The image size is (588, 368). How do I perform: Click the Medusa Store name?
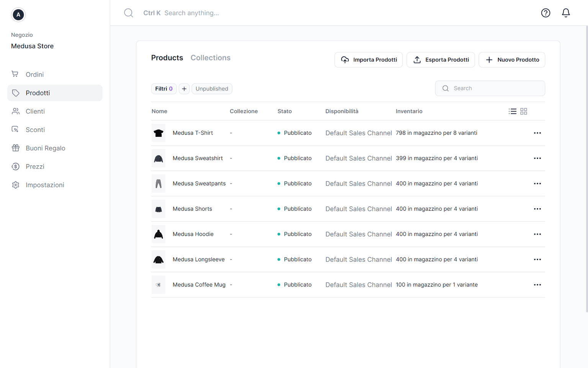click(x=32, y=46)
